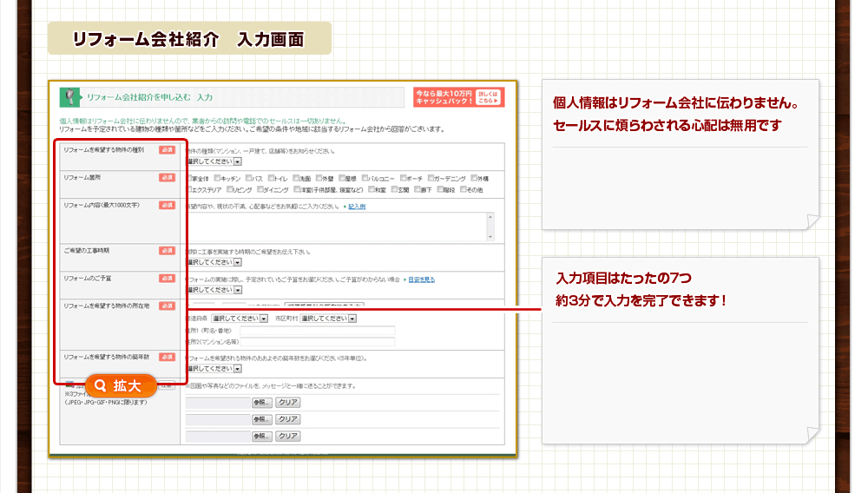Follow the 目安を見る budget guide link
Image resolution: width=868 pixels, height=493 pixels.
tap(422, 279)
